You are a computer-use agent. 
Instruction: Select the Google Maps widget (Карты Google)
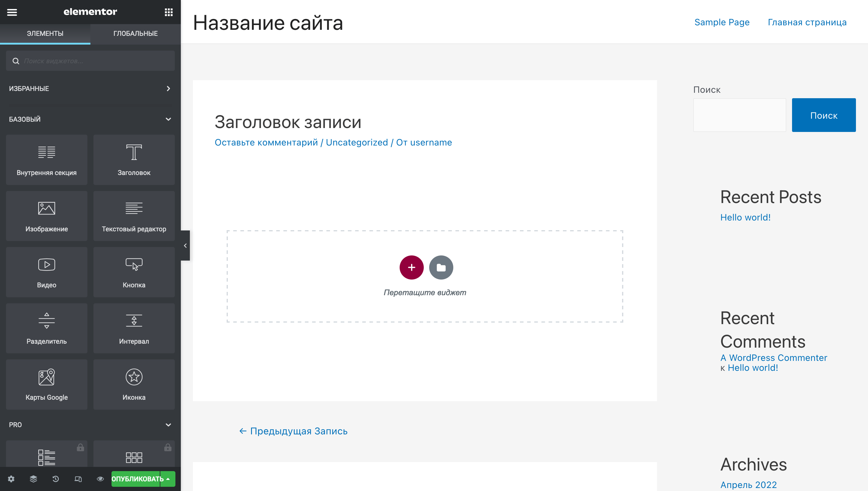tap(46, 384)
